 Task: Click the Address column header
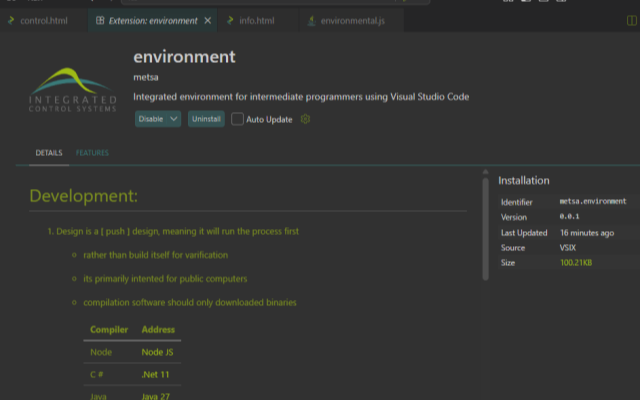(158, 329)
